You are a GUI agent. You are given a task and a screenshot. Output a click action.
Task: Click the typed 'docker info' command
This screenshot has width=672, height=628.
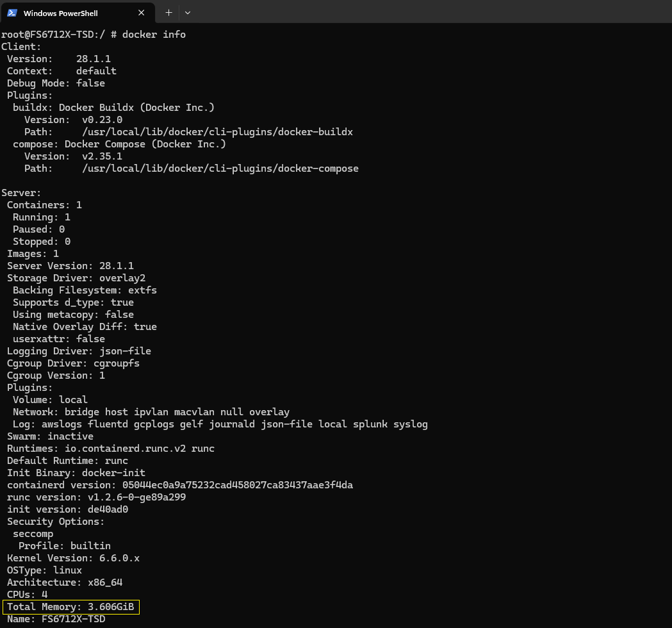pos(154,35)
